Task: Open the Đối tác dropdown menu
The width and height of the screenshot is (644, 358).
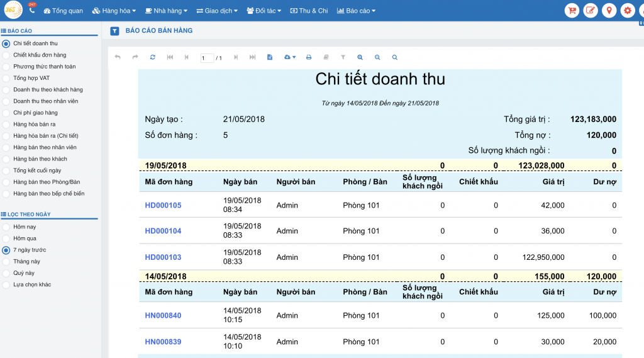Action: 264,11
